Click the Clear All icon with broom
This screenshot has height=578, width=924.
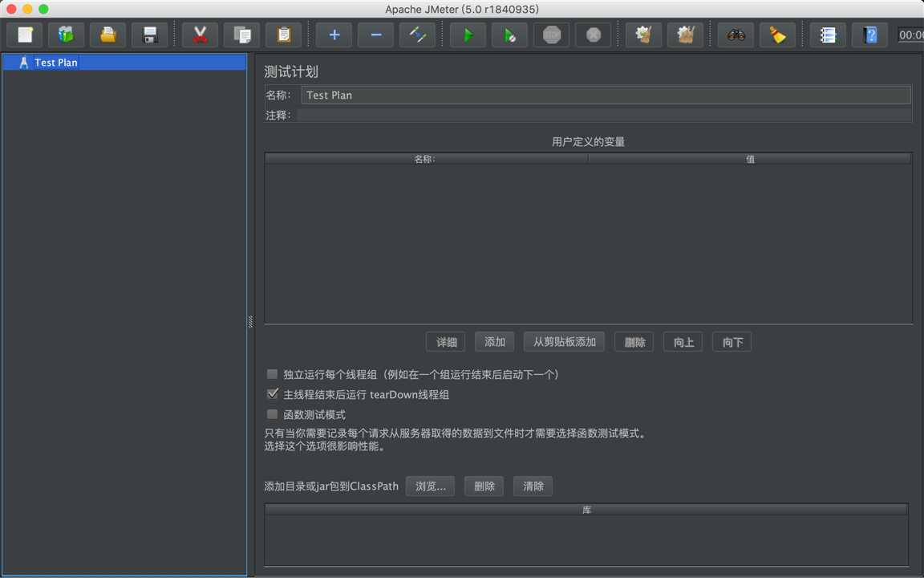click(x=685, y=35)
